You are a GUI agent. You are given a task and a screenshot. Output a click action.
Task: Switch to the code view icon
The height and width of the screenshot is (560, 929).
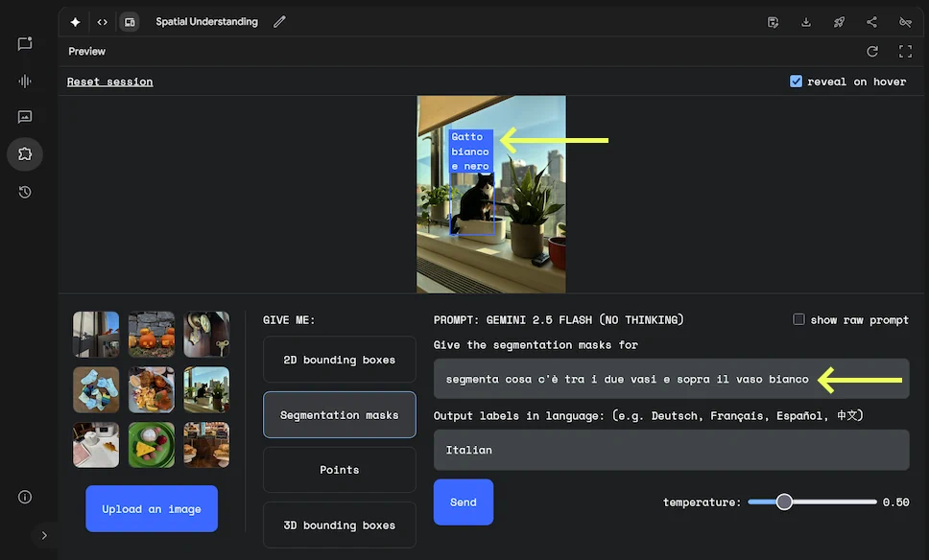(103, 22)
